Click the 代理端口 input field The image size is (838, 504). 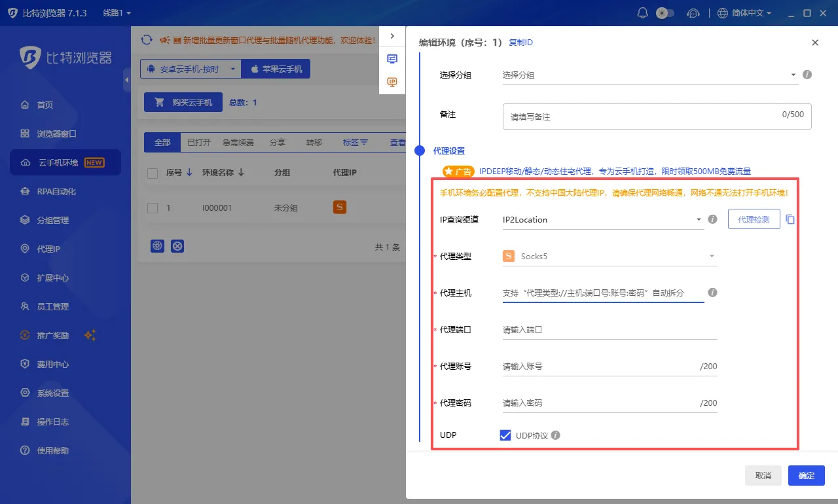pyautogui.click(x=610, y=329)
